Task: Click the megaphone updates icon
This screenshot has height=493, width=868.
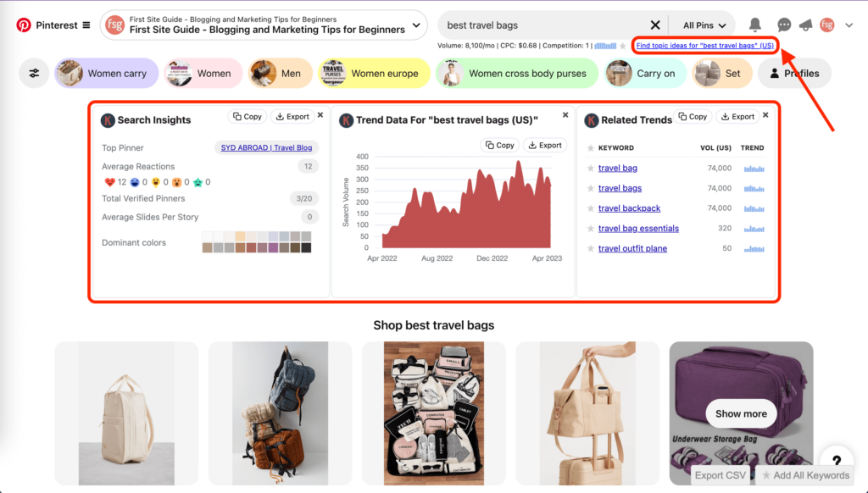Action: (805, 25)
